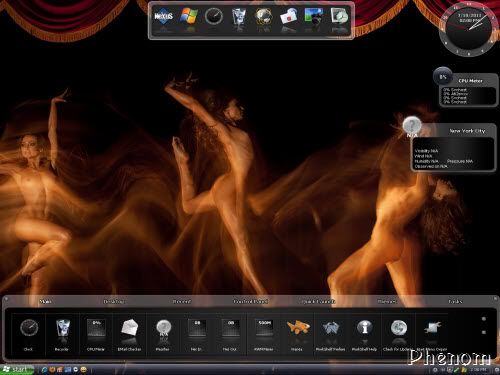500x375 pixels.
Task: Click the Wanda goldfish icon
Action: [x=298, y=328]
